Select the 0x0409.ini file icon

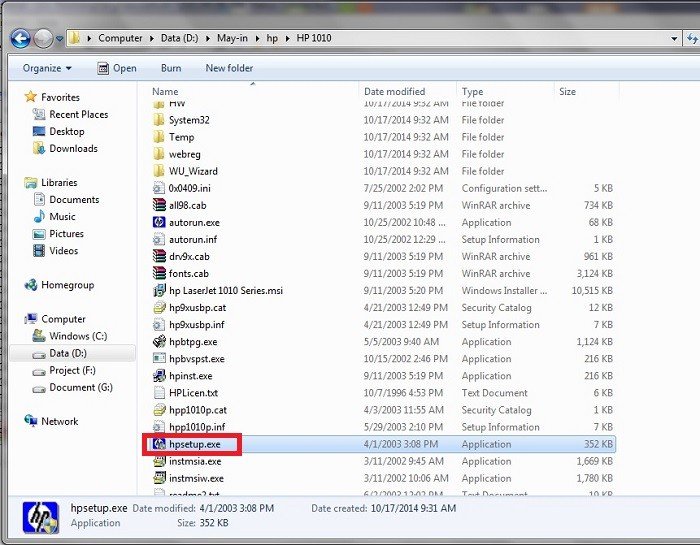pos(159,188)
